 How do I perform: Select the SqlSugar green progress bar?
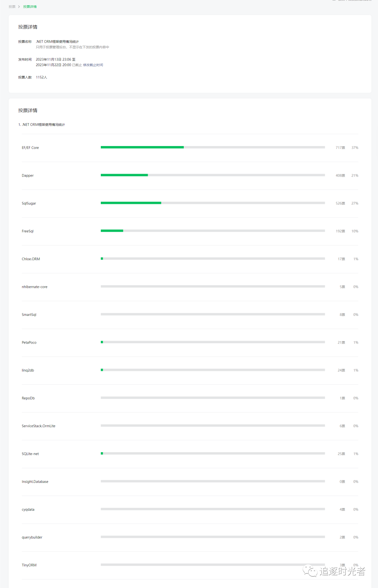131,203
